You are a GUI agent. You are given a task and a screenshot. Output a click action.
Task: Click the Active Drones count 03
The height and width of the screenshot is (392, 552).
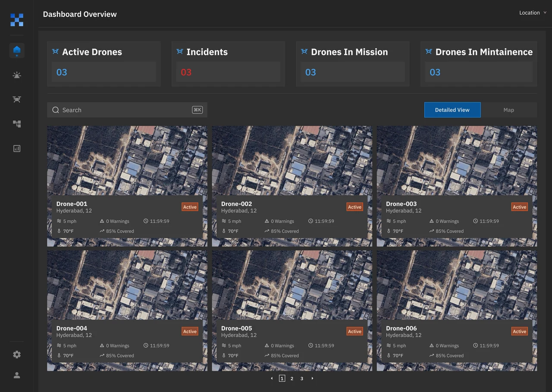click(62, 72)
